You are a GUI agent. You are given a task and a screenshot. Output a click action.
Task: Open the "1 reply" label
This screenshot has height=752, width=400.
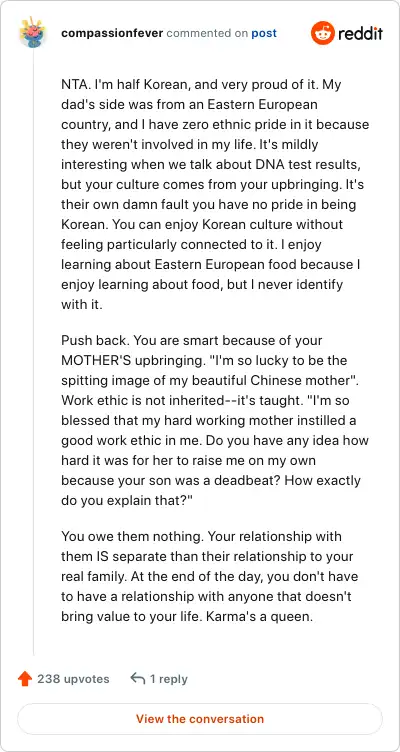pyautogui.click(x=168, y=679)
